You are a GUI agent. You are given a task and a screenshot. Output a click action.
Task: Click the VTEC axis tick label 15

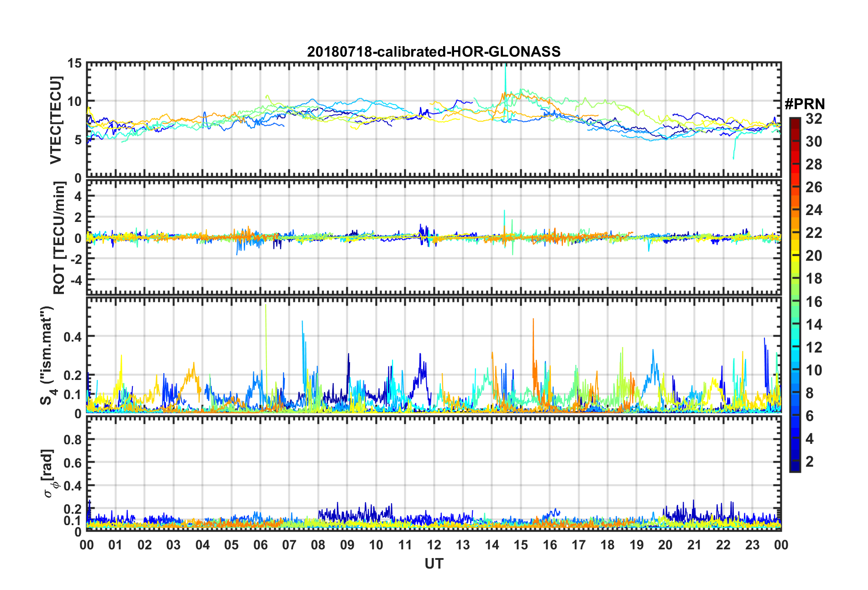74,63
